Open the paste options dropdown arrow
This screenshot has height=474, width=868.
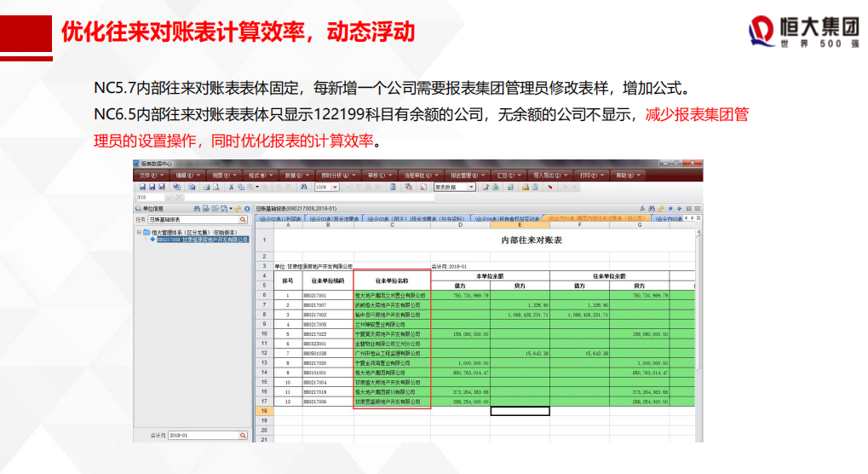coord(257,188)
